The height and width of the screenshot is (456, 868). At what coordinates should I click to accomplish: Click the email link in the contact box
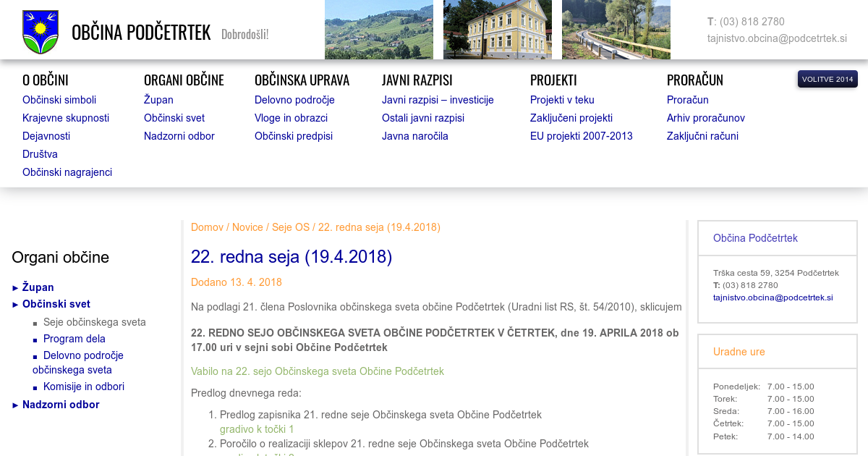pyautogui.click(x=773, y=297)
